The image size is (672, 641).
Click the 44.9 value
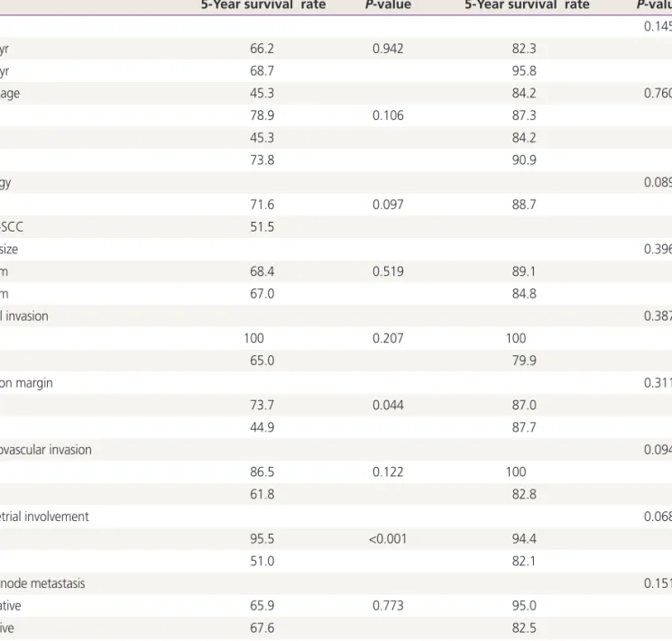click(x=262, y=427)
